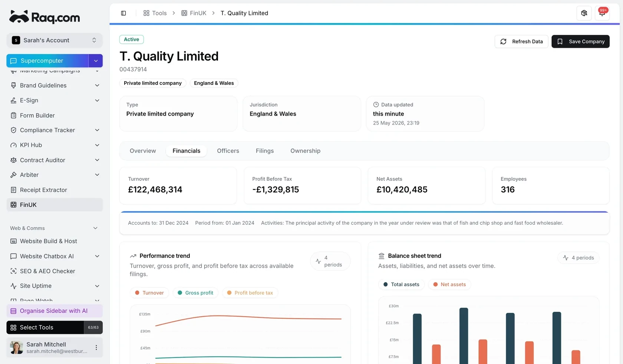The width and height of the screenshot is (623, 364).
Task: Switch to Ownership tab
Action: 306,151
